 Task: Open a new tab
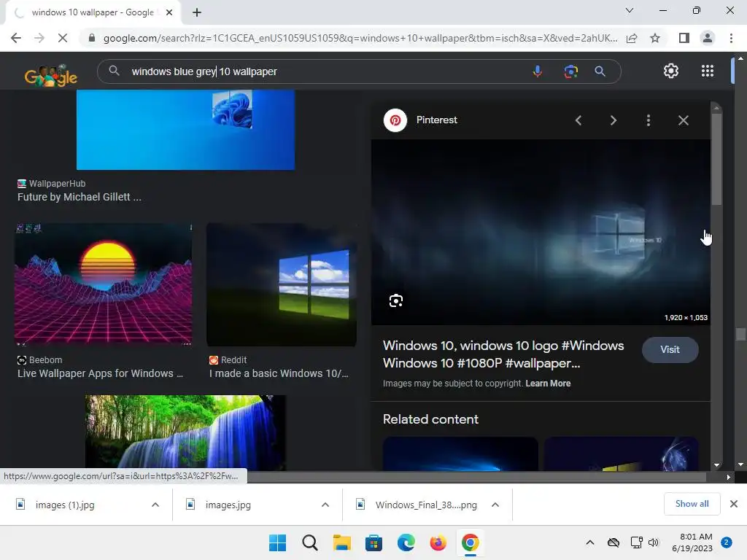coord(197,12)
